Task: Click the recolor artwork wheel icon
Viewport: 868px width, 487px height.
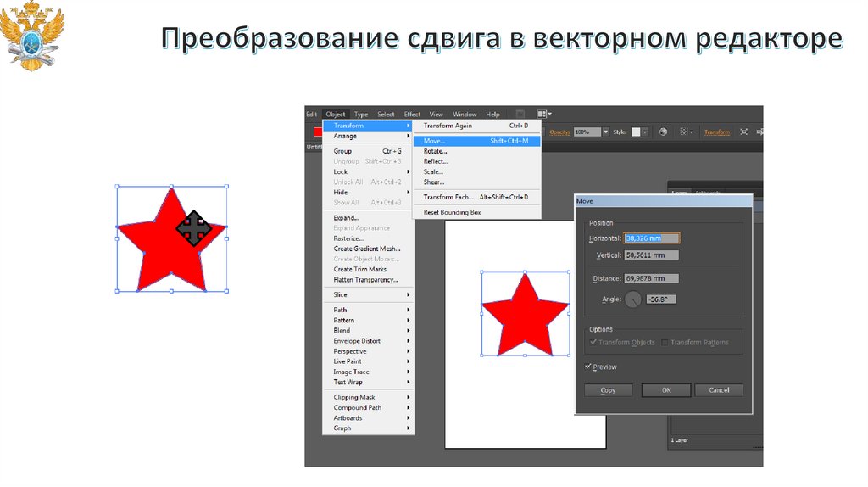Action: [x=663, y=132]
